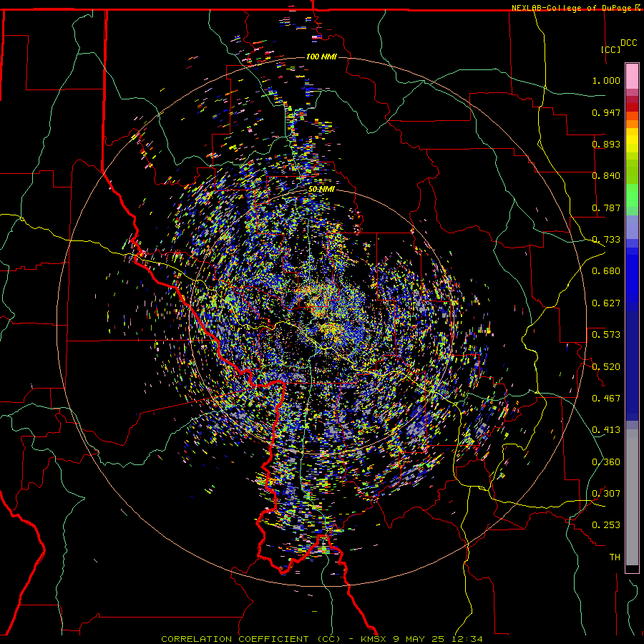Click the 50 NMI range ring label

(321, 190)
